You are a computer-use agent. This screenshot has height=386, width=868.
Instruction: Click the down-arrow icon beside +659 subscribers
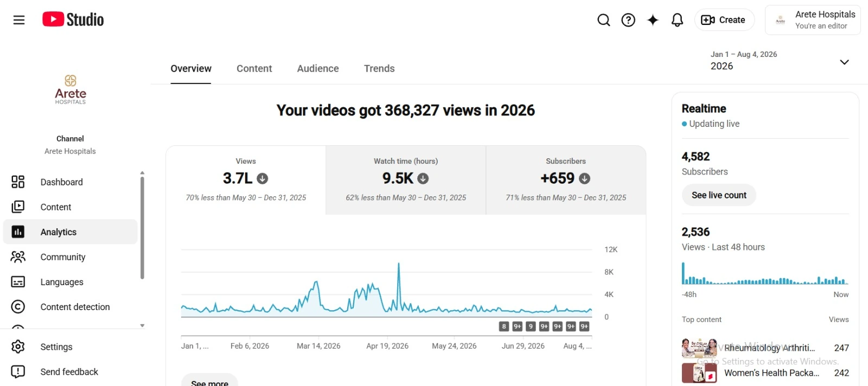[584, 178]
